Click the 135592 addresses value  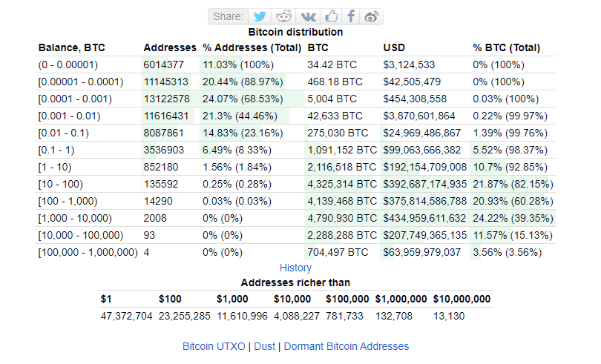161,185
